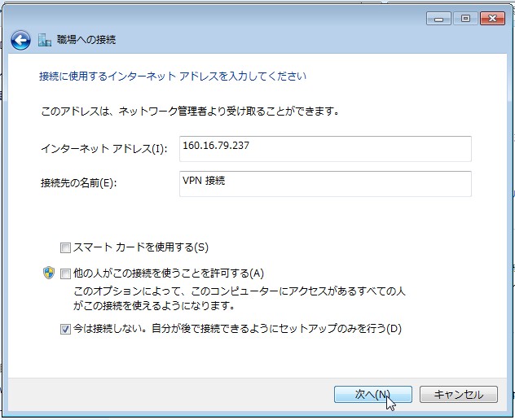Click the label 接続先の名前(E):
The image size is (515, 420).
click(x=79, y=183)
